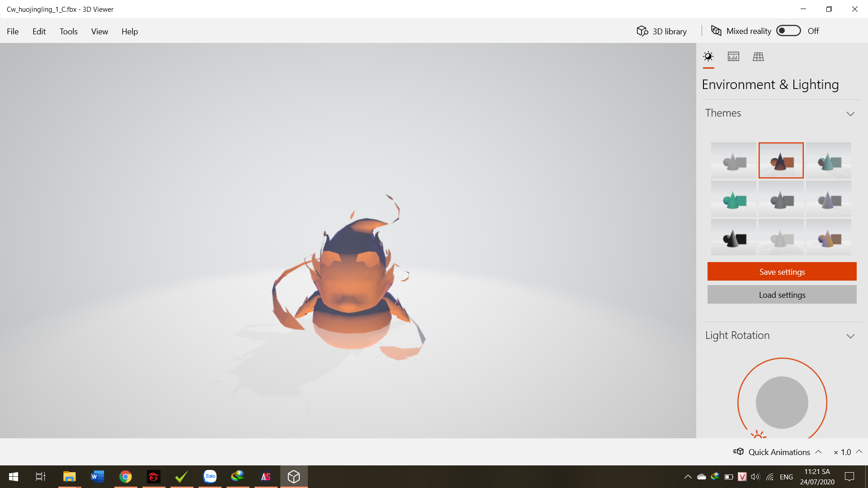Open the Tools menu
The height and width of the screenshot is (488, 868).
pyautogui.click(x=68, y=31)
